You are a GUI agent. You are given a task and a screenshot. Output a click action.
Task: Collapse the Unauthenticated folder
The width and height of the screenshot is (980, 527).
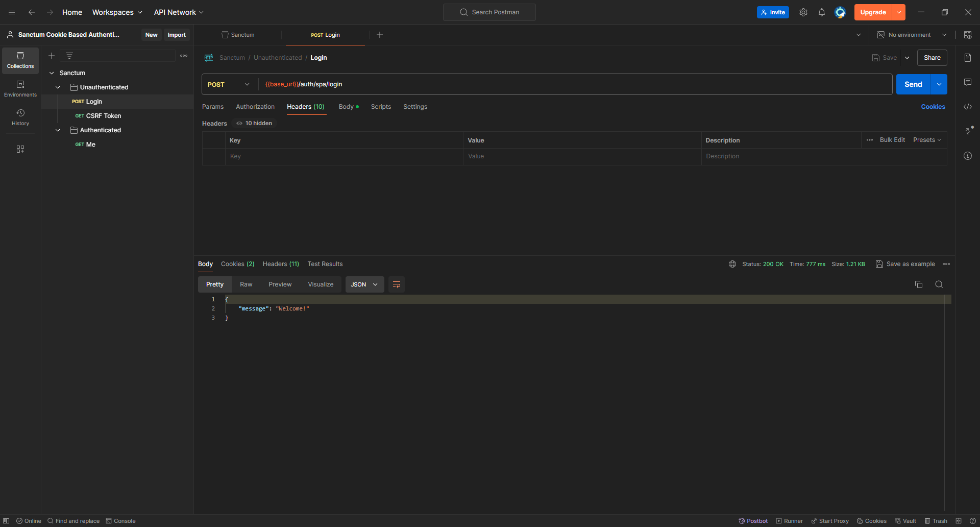tap(57, 87)
